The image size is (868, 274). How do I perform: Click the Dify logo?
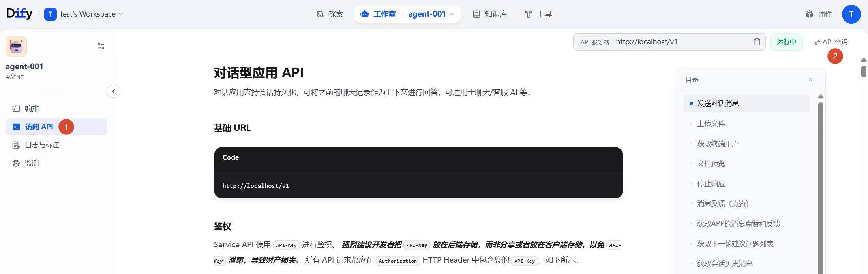pyautogui.click(x=19, y=14)
